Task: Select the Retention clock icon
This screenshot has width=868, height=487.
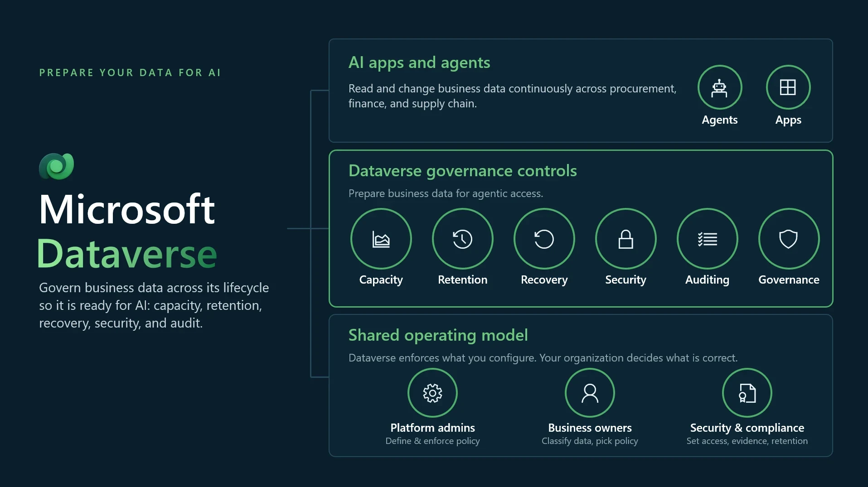Action: pyautogui.click(x=462, y=239)
